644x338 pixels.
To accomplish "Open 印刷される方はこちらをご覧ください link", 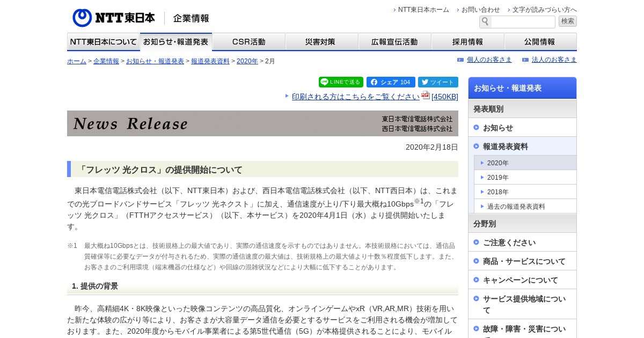I will 356,97.
